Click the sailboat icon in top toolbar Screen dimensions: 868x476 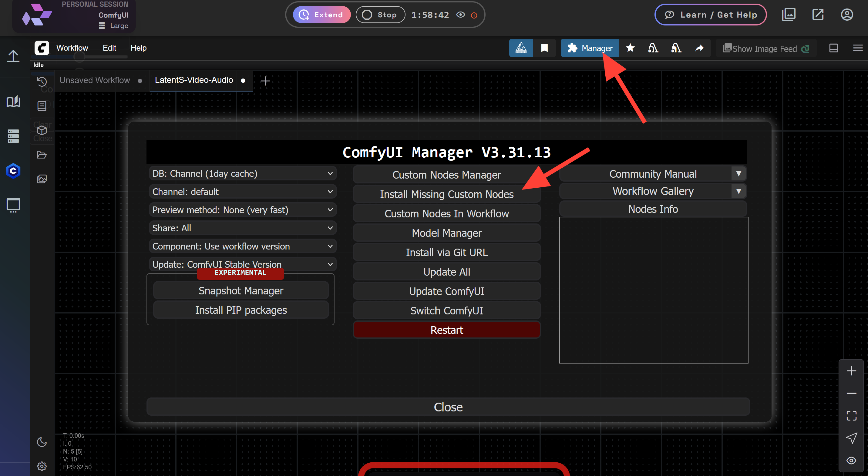pyautogui.click(x=521, y=48)
